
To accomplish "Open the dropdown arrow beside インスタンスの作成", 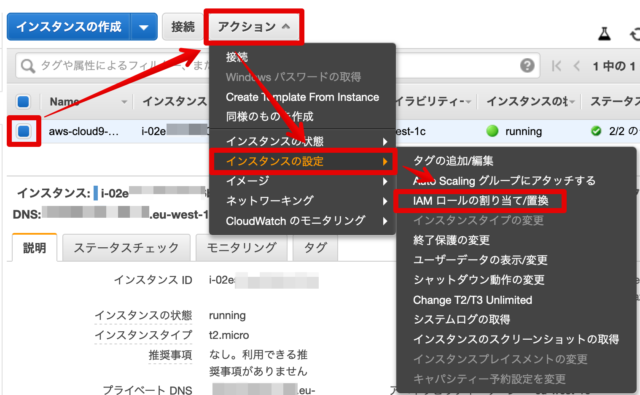I will click(144, 27).
